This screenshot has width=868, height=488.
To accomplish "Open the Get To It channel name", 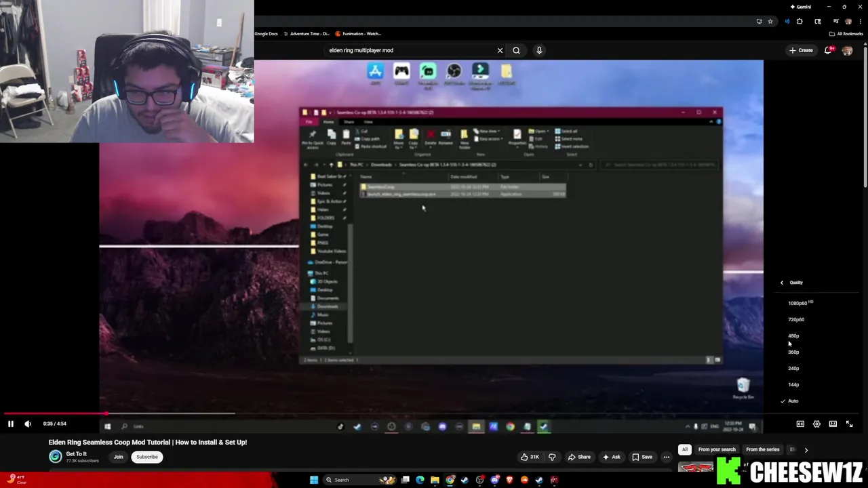I will tap(77, 454).
